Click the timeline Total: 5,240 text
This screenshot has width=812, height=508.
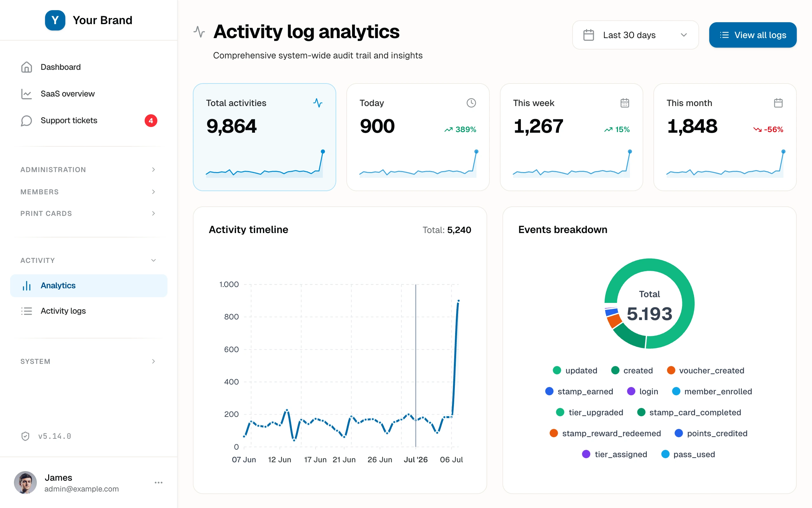(447, 230)
